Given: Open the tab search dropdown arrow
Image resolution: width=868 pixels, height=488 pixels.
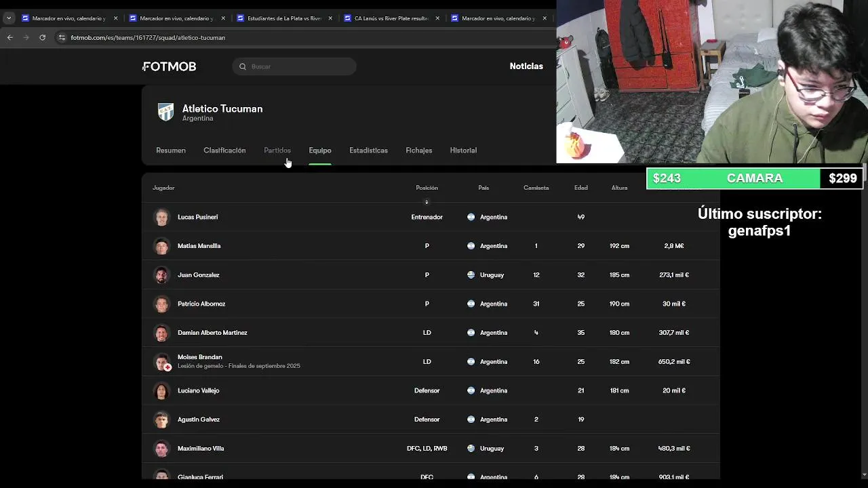Looking at the screenshot, I should pyautogui.click(x=8, y=18).
